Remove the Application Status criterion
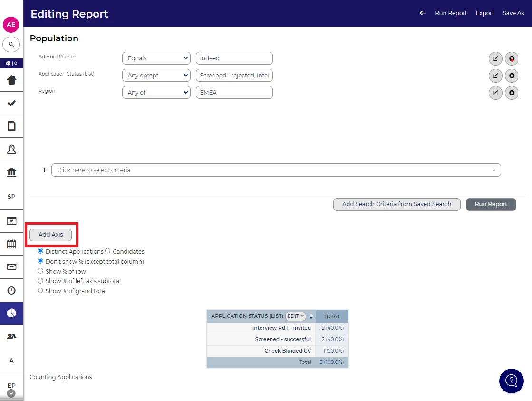Screen dimensions: 532x401 point(512,76)
